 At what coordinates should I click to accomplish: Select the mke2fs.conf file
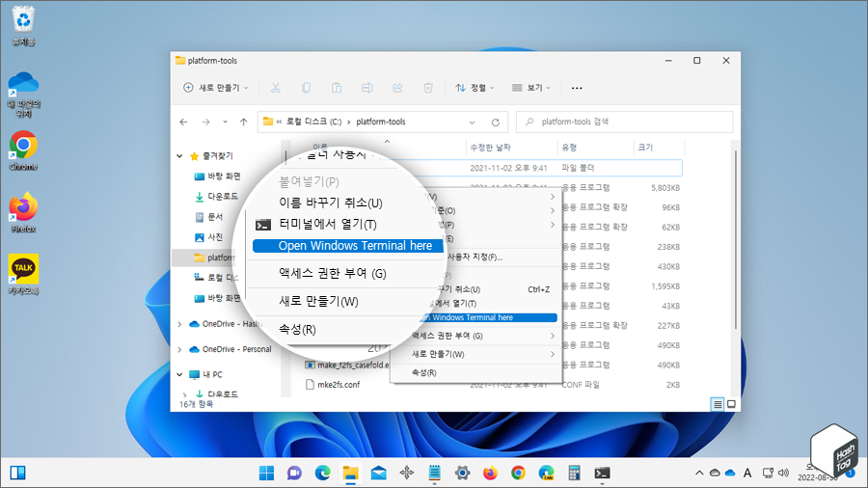(x=333, y=385)
